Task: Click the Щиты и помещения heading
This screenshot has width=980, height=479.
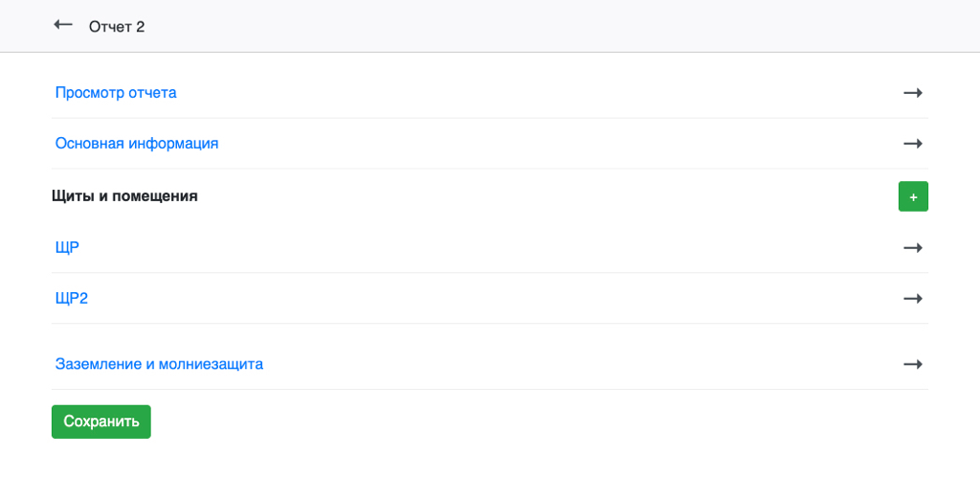Action: (x=124, y=196)
